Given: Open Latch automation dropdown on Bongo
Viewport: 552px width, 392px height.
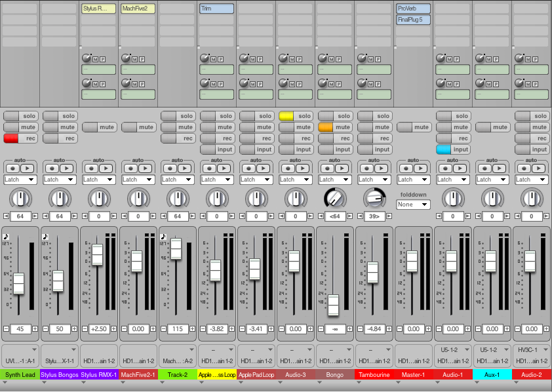Looking at the screenshot, I should coord(335,180).
